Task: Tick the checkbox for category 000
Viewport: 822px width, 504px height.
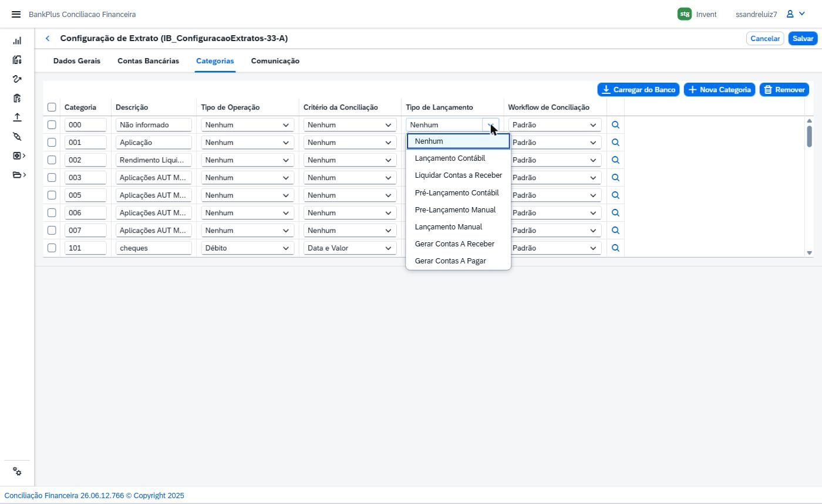Action: (52, 124)
